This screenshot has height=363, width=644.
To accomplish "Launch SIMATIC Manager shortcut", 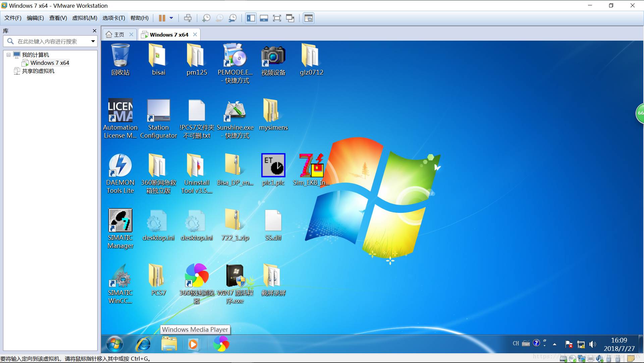I will pos(120,229).
